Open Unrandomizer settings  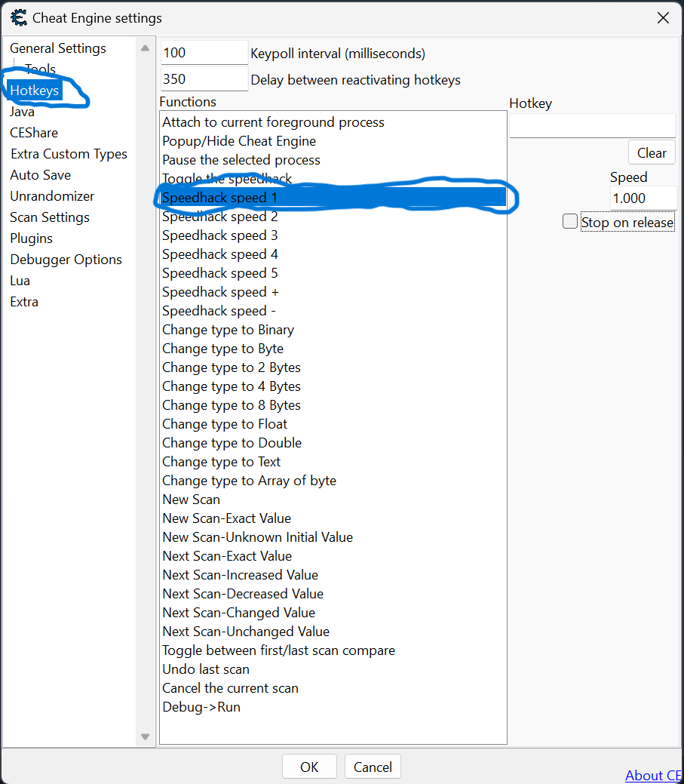[x=52, y=196]
